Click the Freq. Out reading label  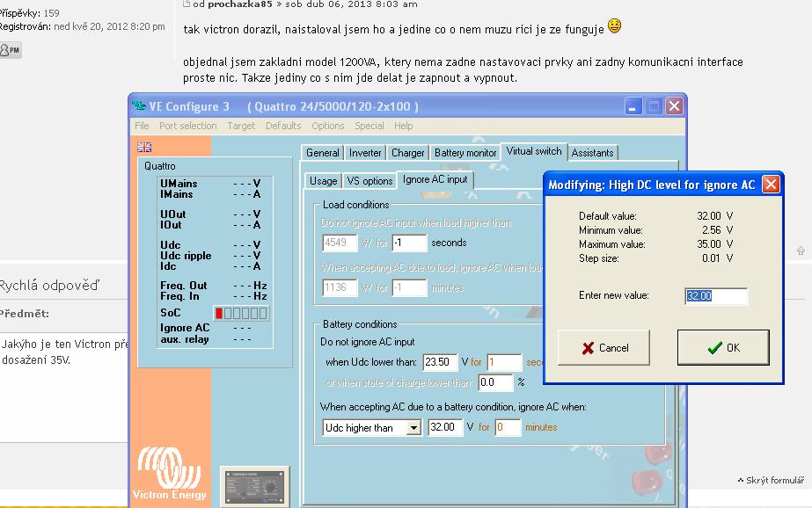[x=184, y=286]
